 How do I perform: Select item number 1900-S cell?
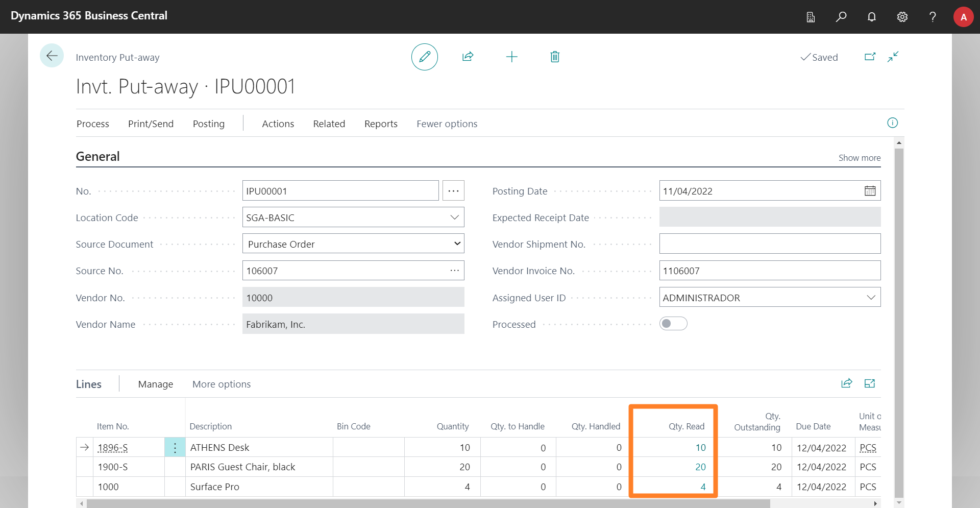click(x=129, y=467)
